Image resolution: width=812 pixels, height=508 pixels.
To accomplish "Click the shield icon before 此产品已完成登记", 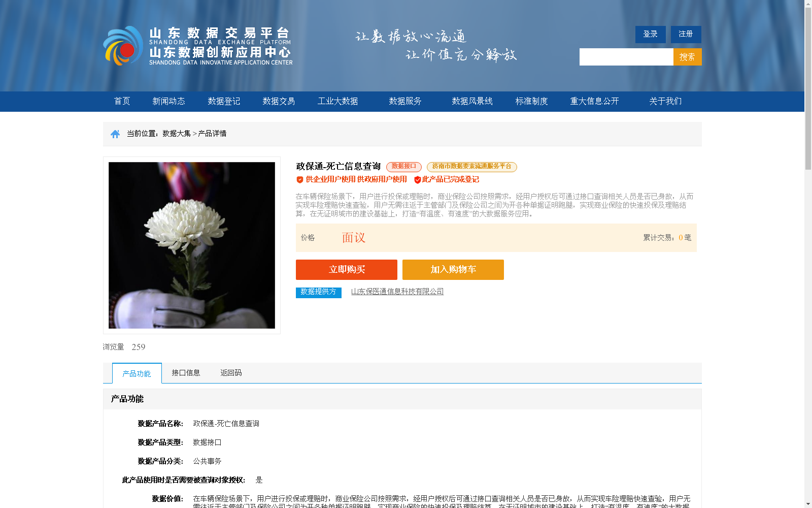I will pyautogui.click(x=417, y=180).
